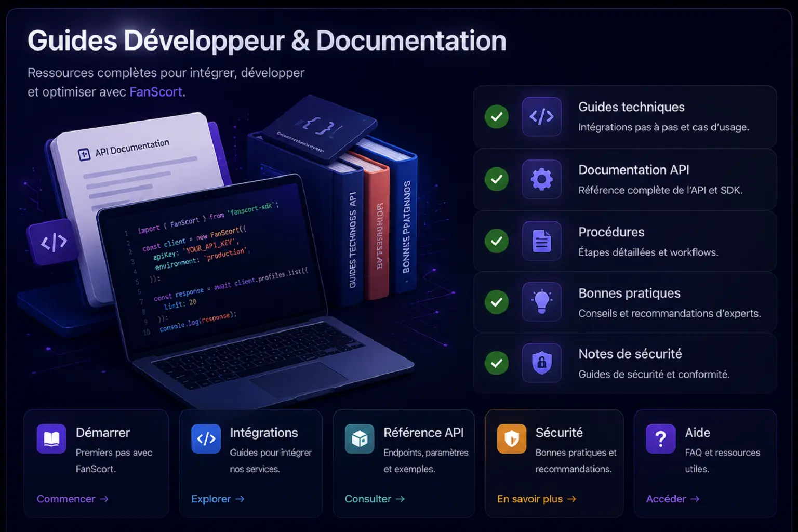
Task: Click text 'Premiers pas avec FanScort.'
Action: 114,461
